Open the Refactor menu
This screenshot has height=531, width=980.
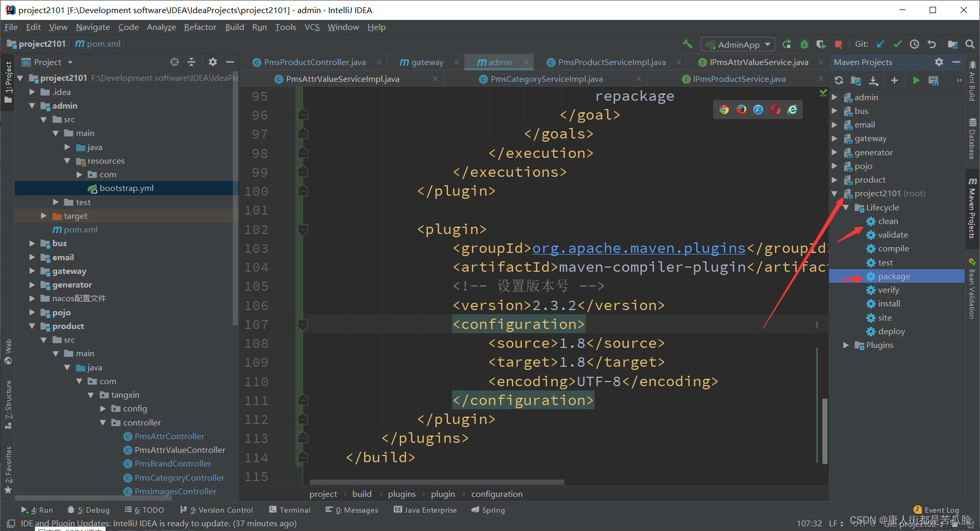200,27
